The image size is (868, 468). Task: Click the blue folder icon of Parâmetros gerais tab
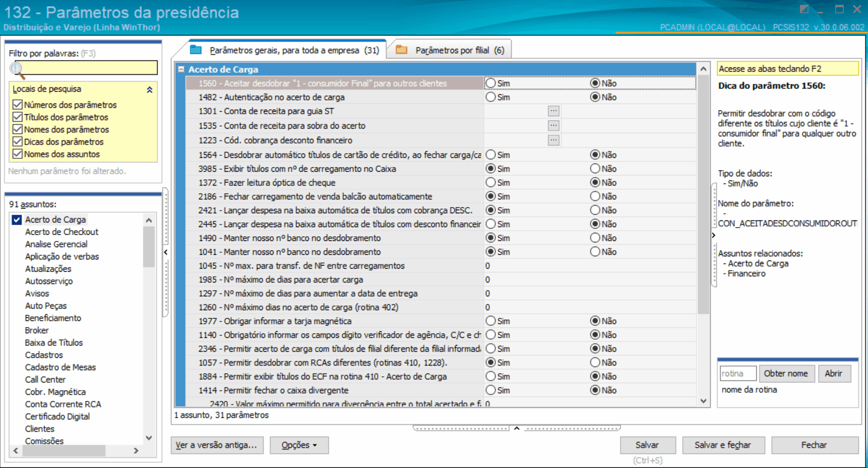(x=196, y=50)
